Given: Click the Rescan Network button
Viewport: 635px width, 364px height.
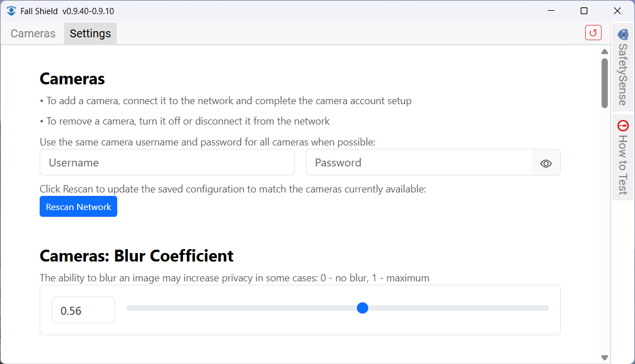Looking at the screenshot, I should 79,207.
